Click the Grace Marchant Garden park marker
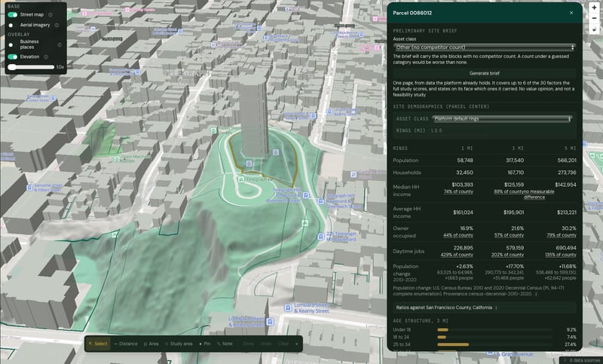The image size is (603, 364). coord(117,159)
